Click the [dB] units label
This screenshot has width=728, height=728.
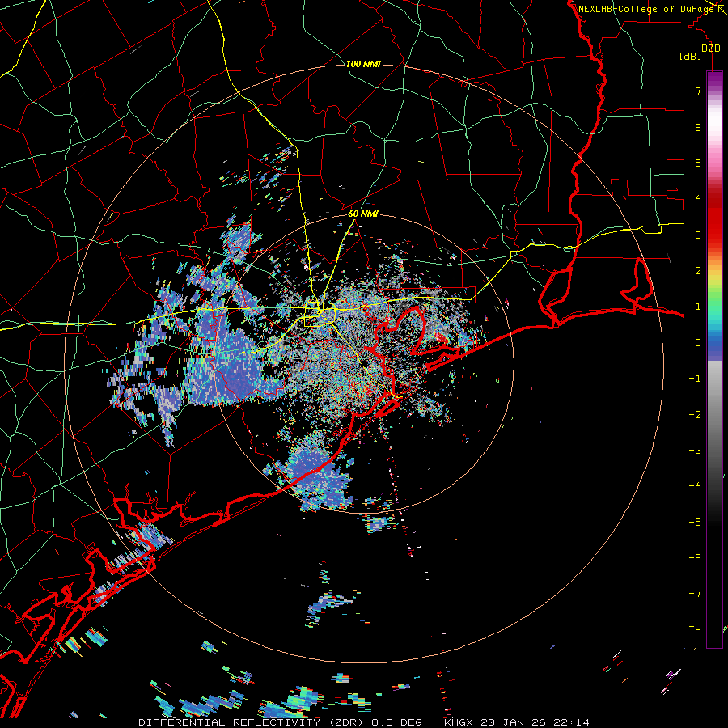[691, 56]
